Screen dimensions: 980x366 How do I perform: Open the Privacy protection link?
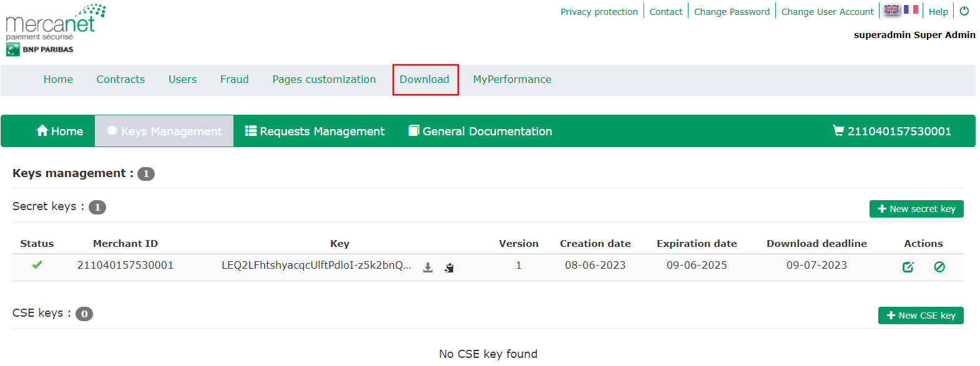tap(599, 12)
